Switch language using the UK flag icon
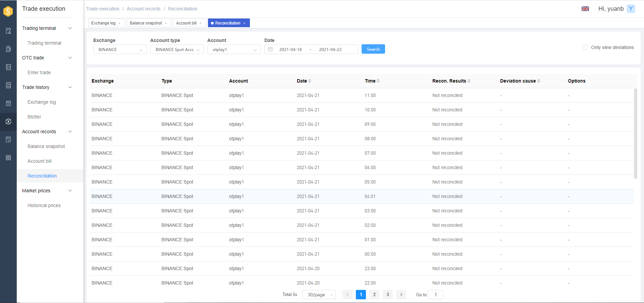The height and width of the screenshot is (303, 644). tap(585, 9)
